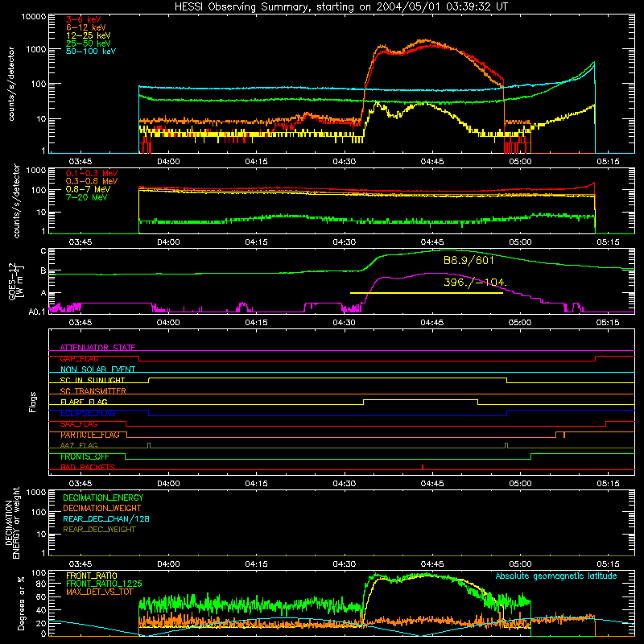This screenshot has height=644, width=644.
Task: Click the REAR_DEC_CHAN/128 legend label
Action: [x=106, y=518]
